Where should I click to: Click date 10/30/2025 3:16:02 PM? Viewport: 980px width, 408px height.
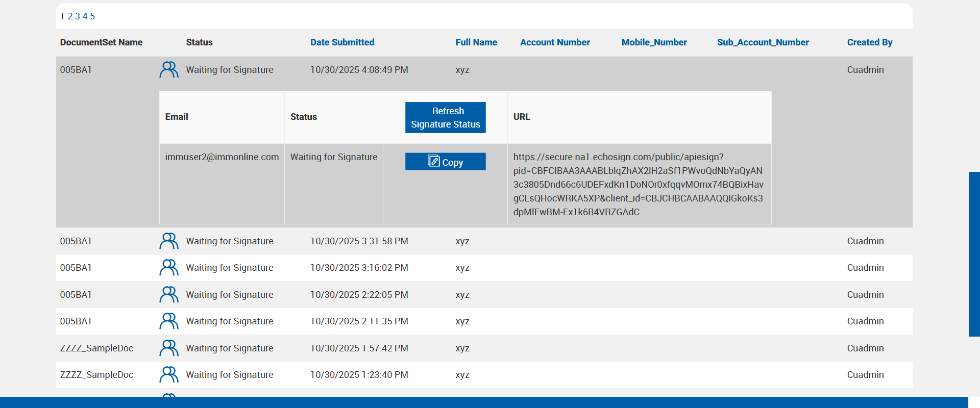click(x=359, y=268)
